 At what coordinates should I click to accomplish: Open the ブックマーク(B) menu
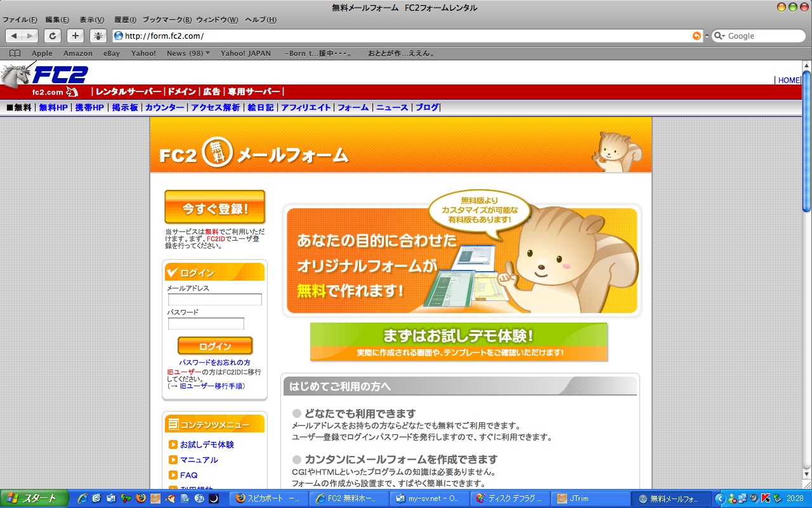(167, 20)
